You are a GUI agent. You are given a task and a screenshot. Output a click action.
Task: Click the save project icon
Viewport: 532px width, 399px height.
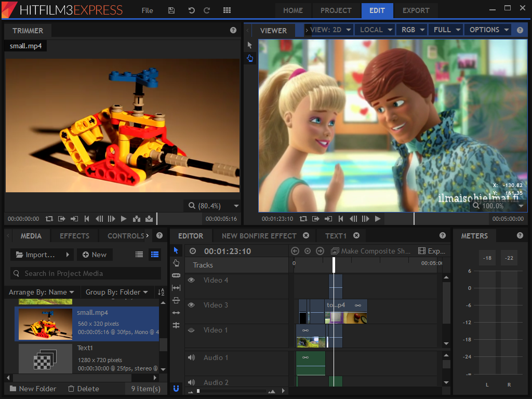(171, 10)
